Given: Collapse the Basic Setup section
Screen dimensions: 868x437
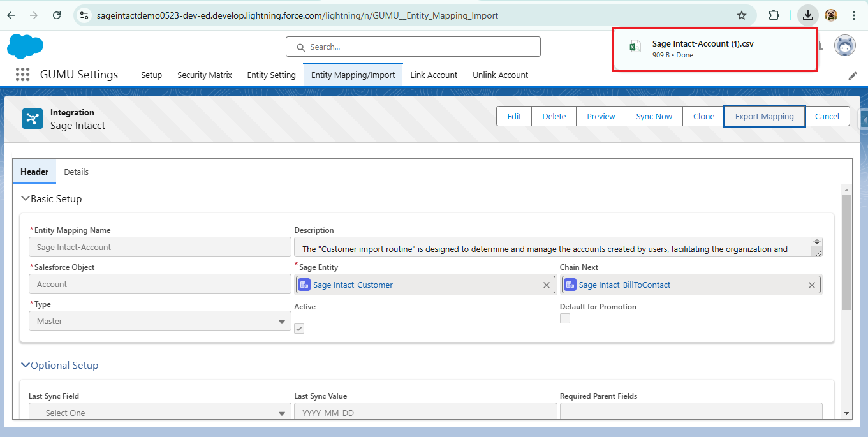Looking at the screenshot, I should tap(26, 199).
